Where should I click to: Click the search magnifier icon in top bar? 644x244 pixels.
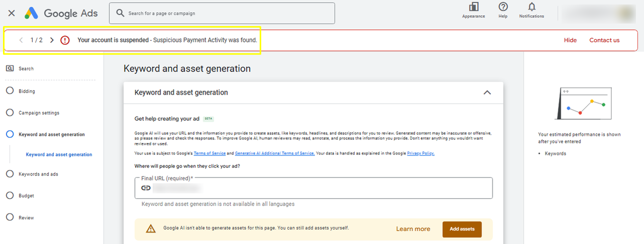click(x=120, y=13)
